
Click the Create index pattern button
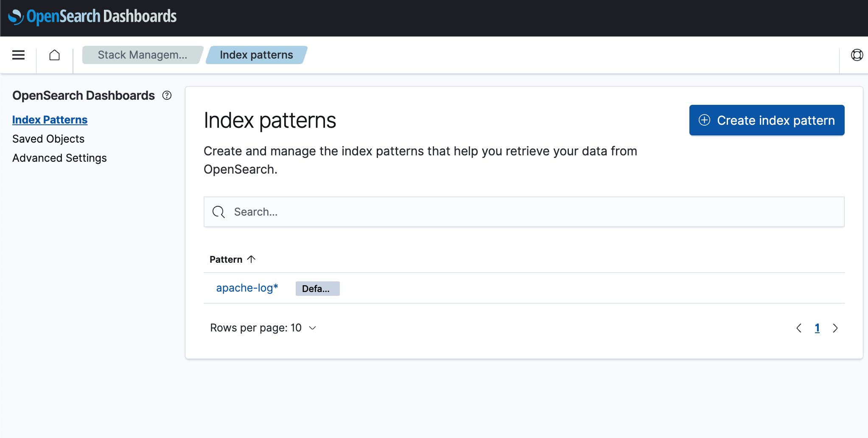click(767, 120)
